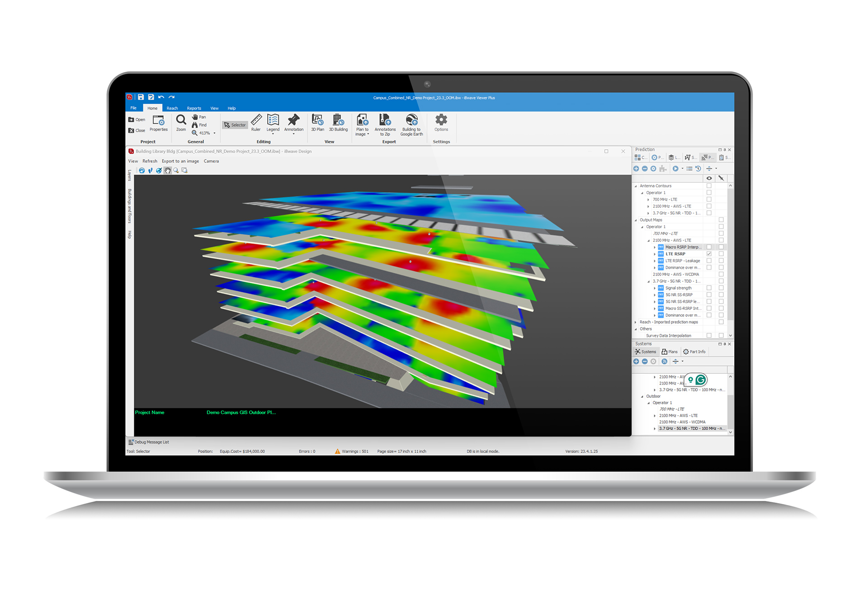The width and height of the screenshot is (868, 590).
Task: Click the history clock icon in Prediction panel
Action: click(698, 169)
